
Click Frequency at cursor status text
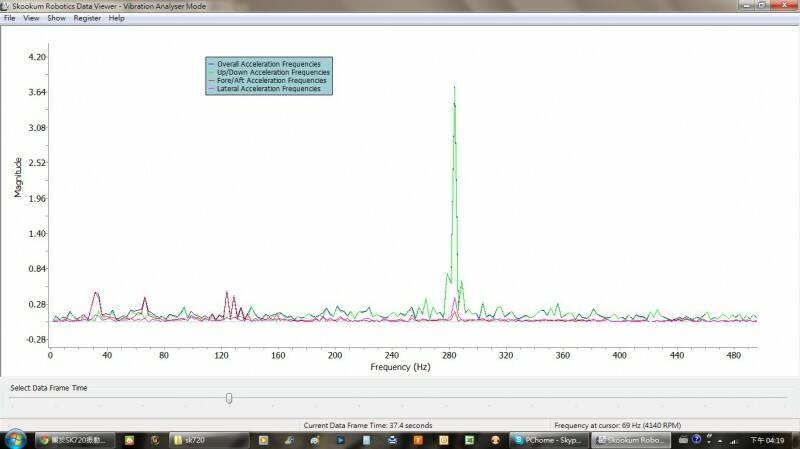(x=617, y=425)
